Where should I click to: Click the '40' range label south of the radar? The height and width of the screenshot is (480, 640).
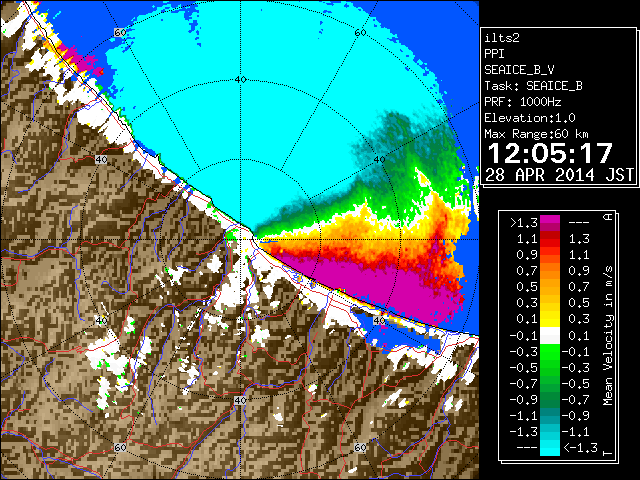click(240, 400)
